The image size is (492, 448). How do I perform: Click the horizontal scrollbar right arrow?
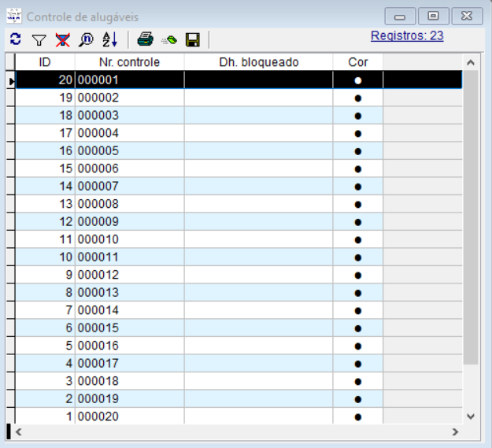pyautogui.click(x=455, y=432)
